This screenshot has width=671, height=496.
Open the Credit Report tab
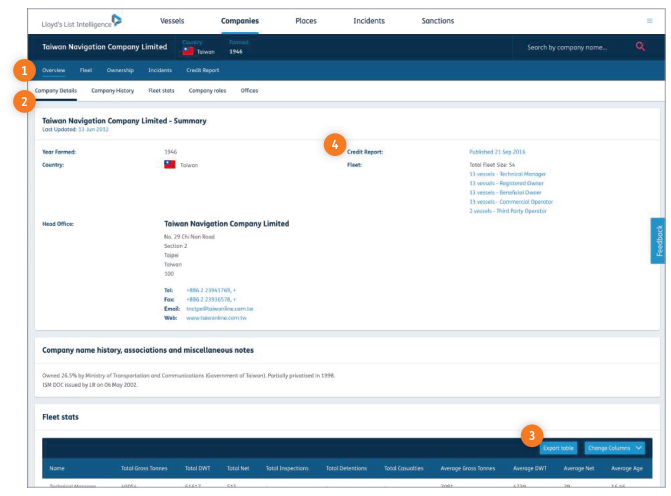pyautogui.click(x=202, y=70)
